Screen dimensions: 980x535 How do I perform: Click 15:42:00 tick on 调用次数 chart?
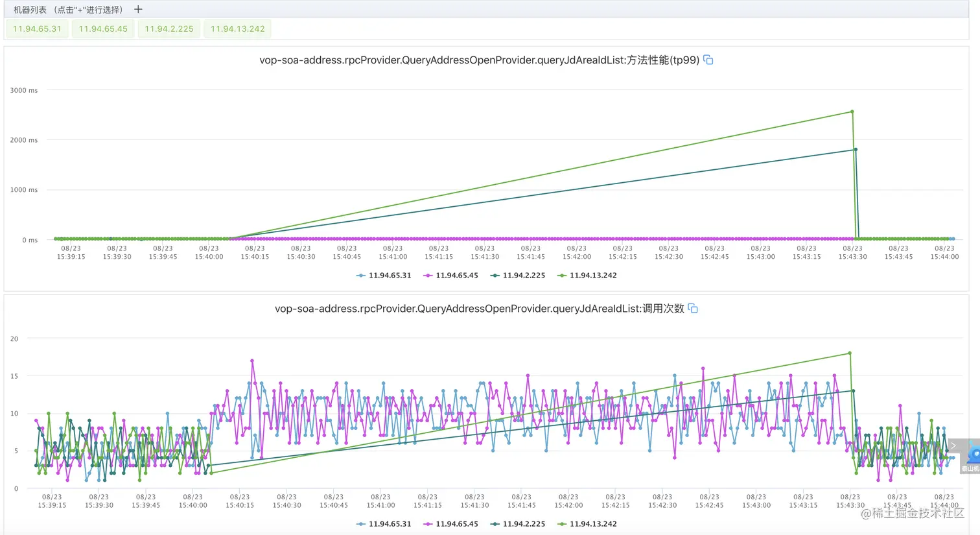pos(568,501)
